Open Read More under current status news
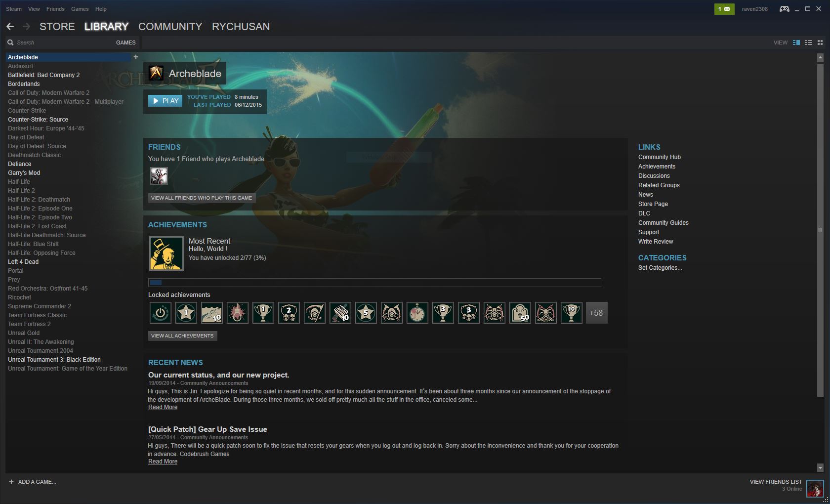830x504 pixels. (x=163, y=407)
